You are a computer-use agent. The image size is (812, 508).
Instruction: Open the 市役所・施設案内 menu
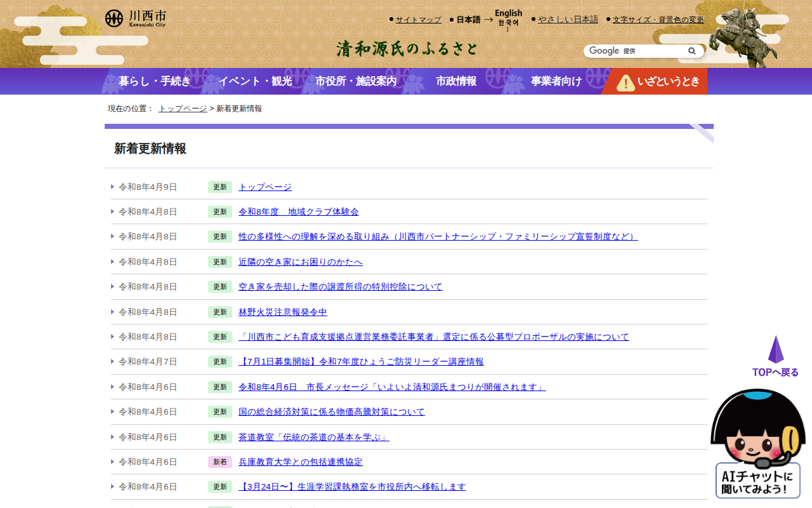coord(356,81)
